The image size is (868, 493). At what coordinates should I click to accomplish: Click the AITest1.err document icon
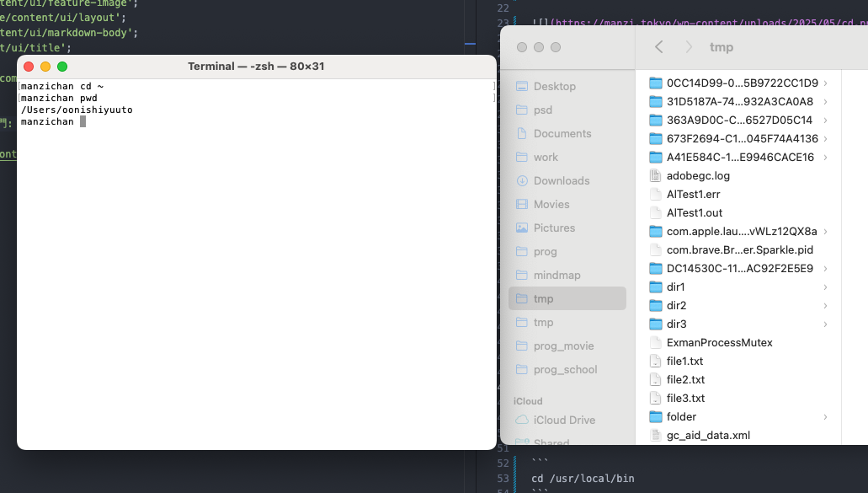click(656, 195)
